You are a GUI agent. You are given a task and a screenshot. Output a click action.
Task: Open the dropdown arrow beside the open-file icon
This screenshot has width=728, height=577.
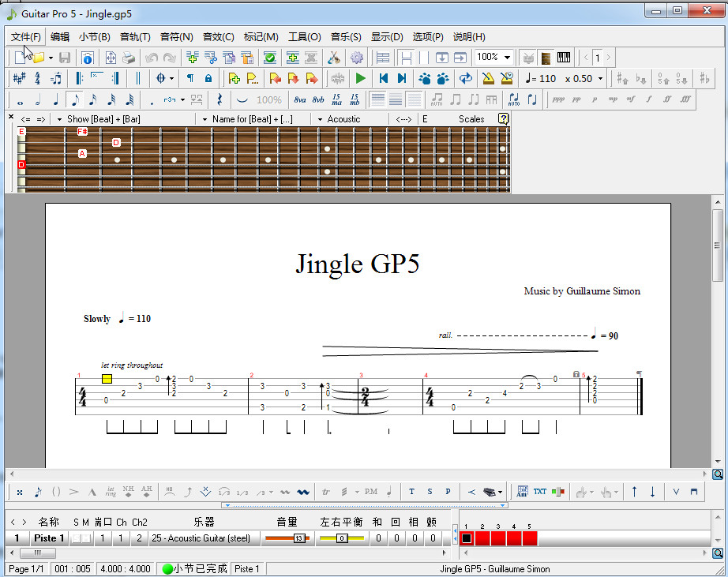click(x=51, y=58)
